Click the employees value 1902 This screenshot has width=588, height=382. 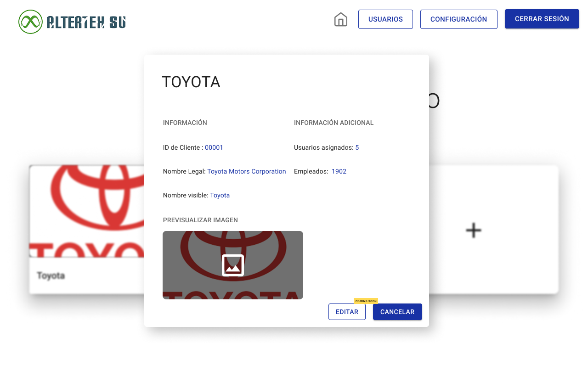[x=339, y=171]
